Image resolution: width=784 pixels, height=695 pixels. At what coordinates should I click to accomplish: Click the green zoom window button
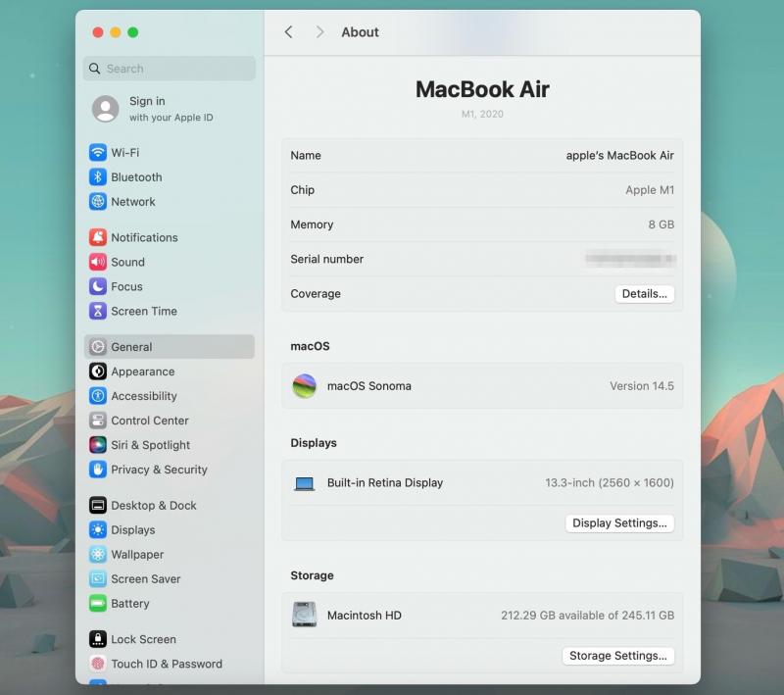133,32
